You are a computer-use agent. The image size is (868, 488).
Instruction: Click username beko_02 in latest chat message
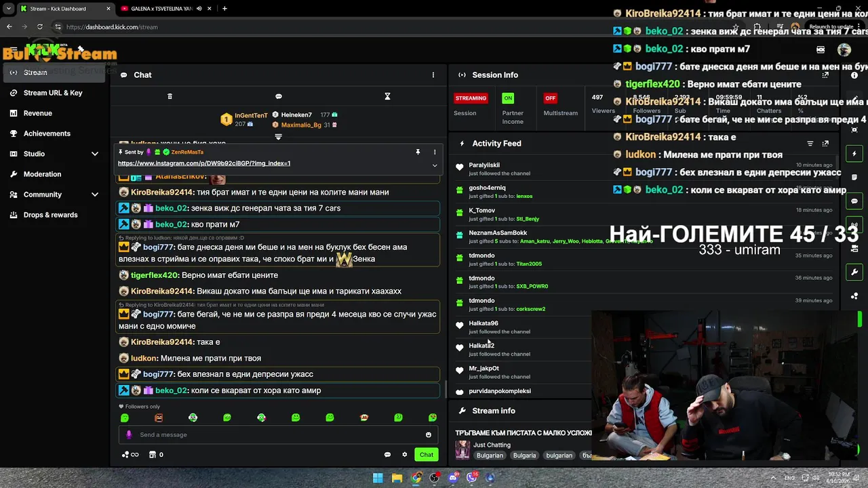[171, 390]
